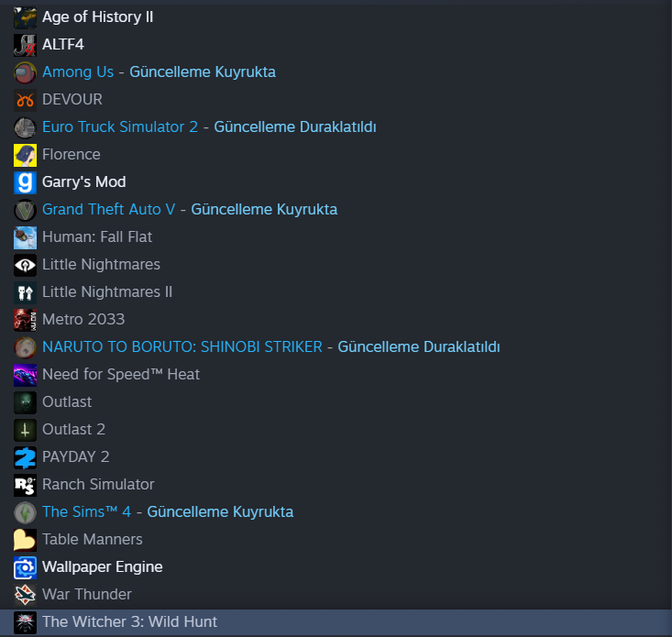
Task: Pick Outlast 2 in the list
Action: click(x=73, y=429)
